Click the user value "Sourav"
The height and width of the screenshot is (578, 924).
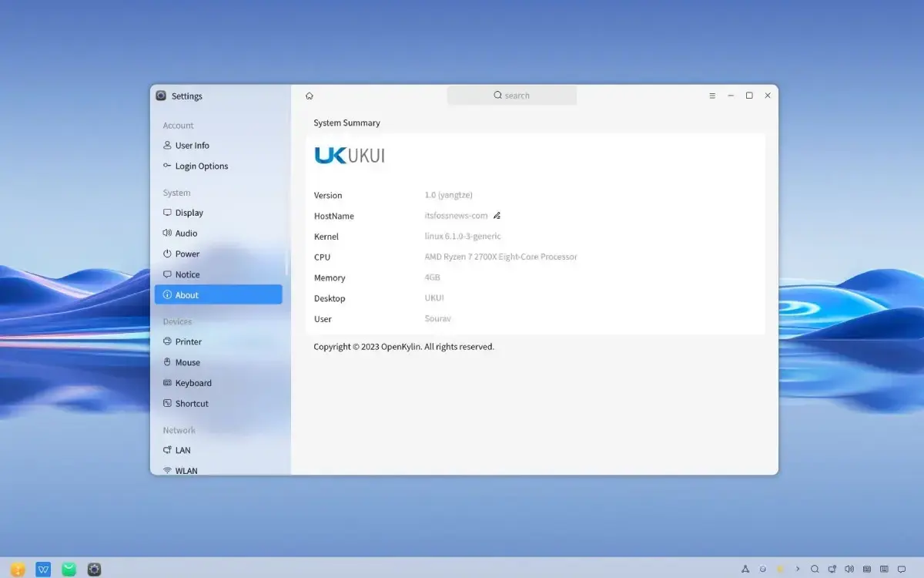coord(437,319)
